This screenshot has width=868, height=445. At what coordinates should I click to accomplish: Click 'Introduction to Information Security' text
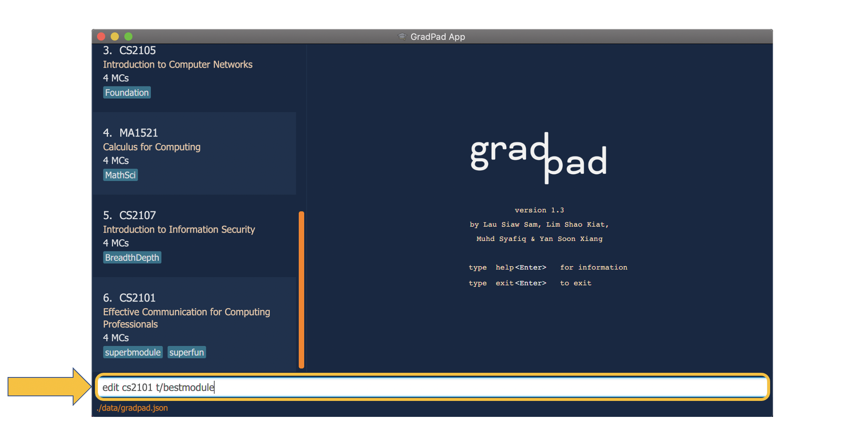coord(179,230)
